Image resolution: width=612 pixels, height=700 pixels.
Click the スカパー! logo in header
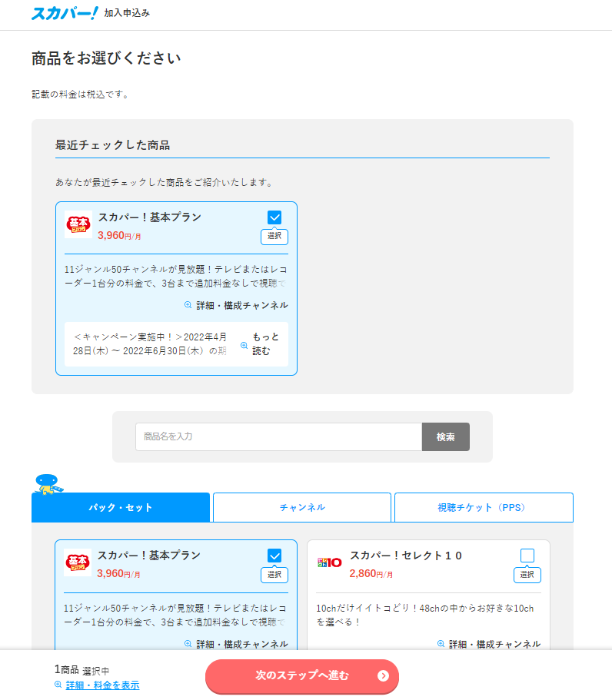click(x=65, y=13)
